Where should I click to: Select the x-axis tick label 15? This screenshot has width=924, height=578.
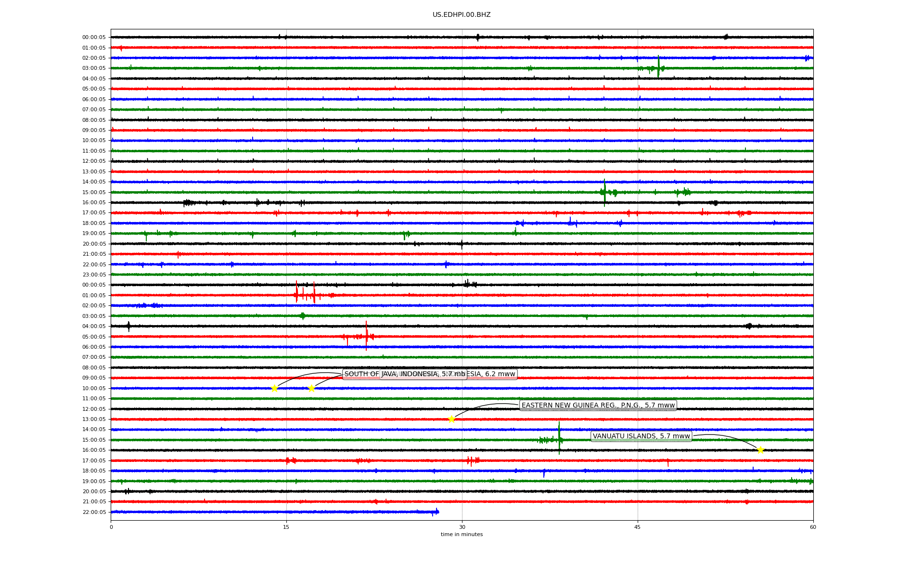point(286,527)
